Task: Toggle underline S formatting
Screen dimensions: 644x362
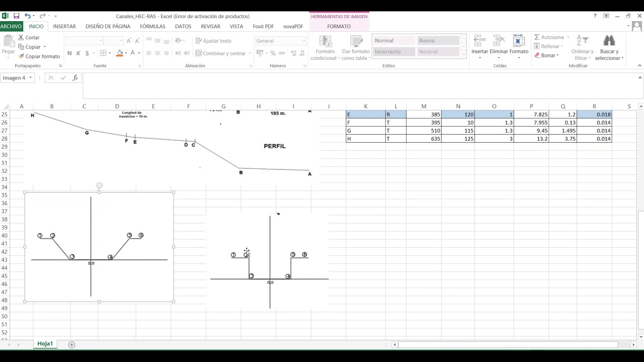Action: click(x=87, y=53)
